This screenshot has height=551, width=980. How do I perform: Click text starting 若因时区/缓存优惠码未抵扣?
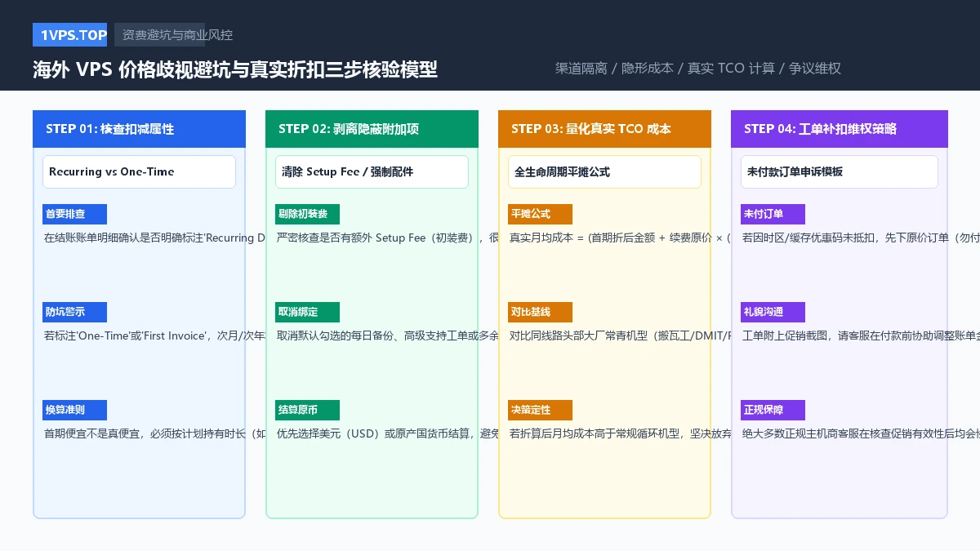pyautogui.click(x=861, y=238)
